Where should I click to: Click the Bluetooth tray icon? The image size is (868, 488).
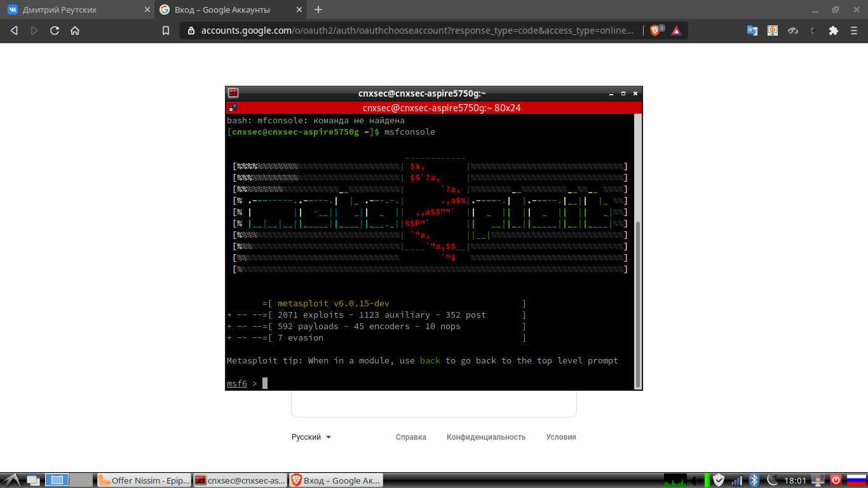point(754,480)
